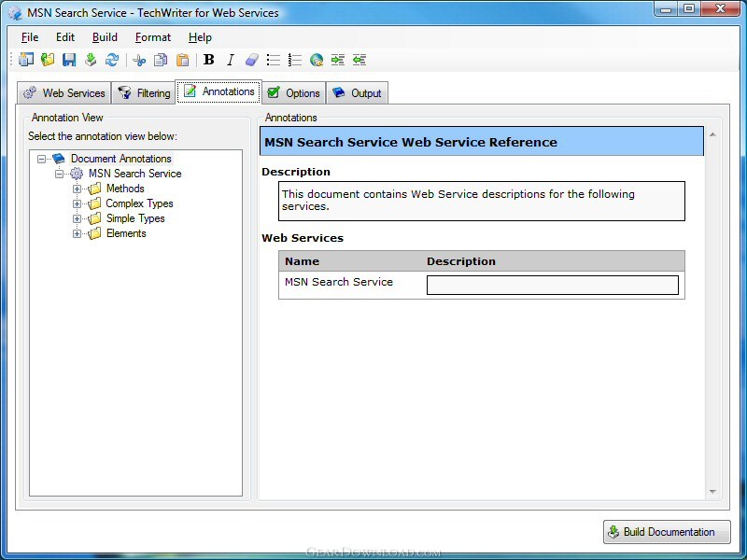The height and width of the screenshot is (560, 747).
Task: Switch to the Web Services tab
Action: (63, 92)
